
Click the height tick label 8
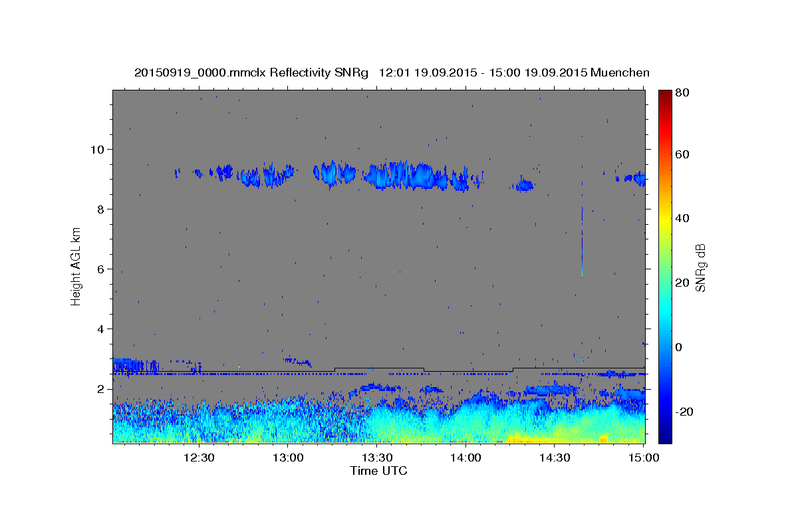(x=102, y=209)
